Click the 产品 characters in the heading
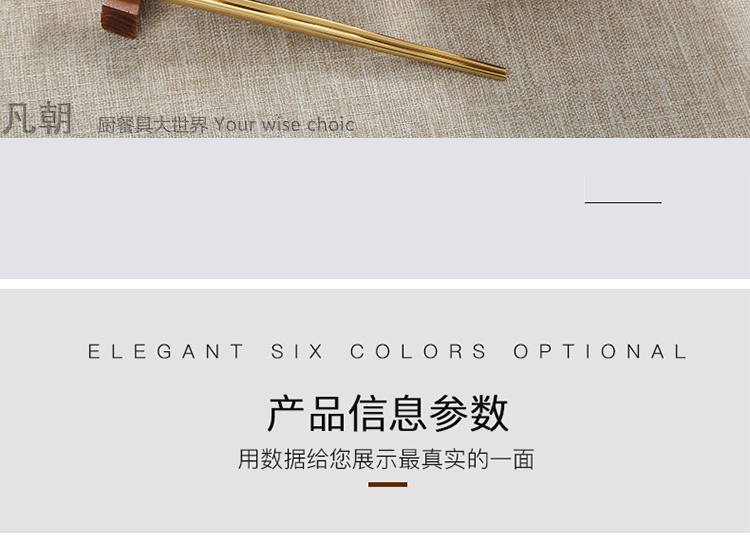This screenshot has height=538, width=750. (307, 414)
